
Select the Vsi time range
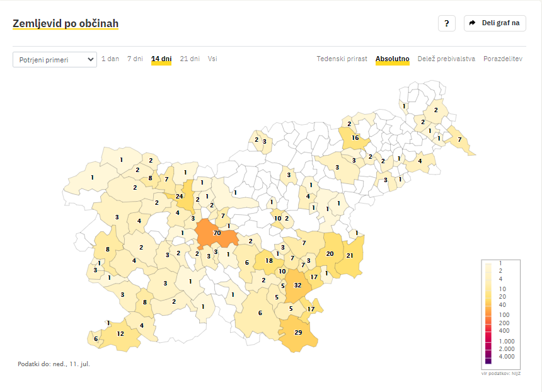click(x=212, y=59)
